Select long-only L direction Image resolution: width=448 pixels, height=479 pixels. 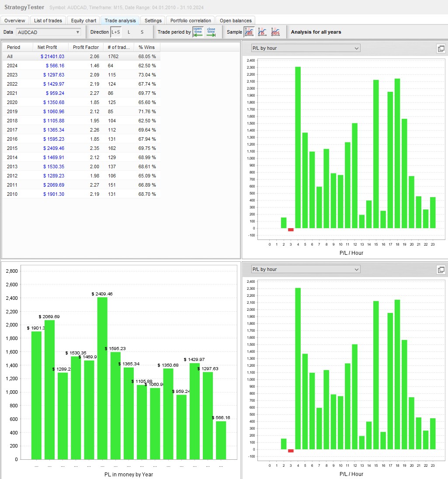(129, 32)
